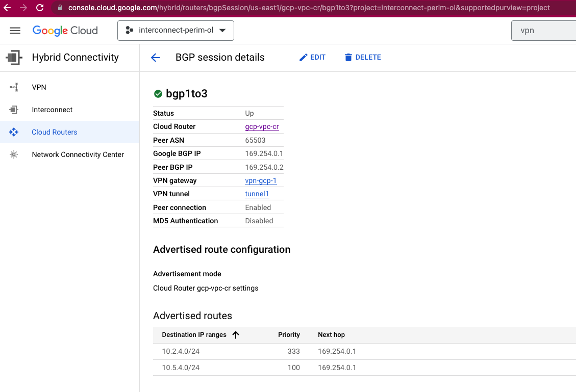Click the back arrow beside BGP session details

coord(155,58)
